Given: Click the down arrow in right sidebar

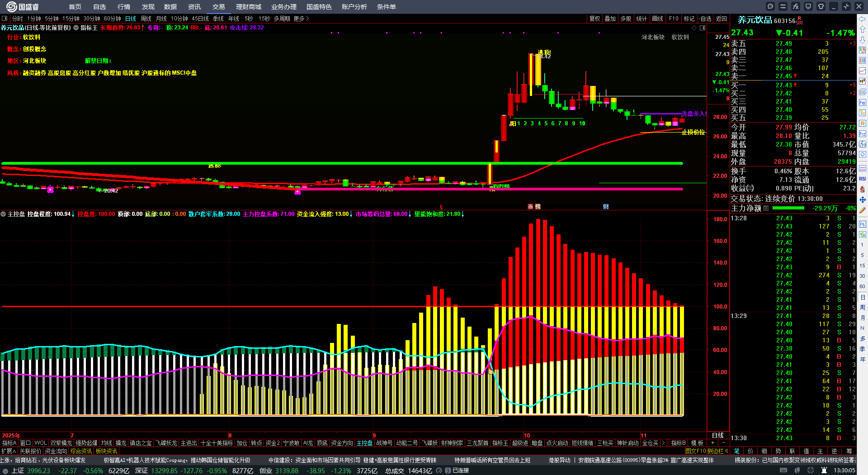Looking at the screenshot, I should pos(863,40).
